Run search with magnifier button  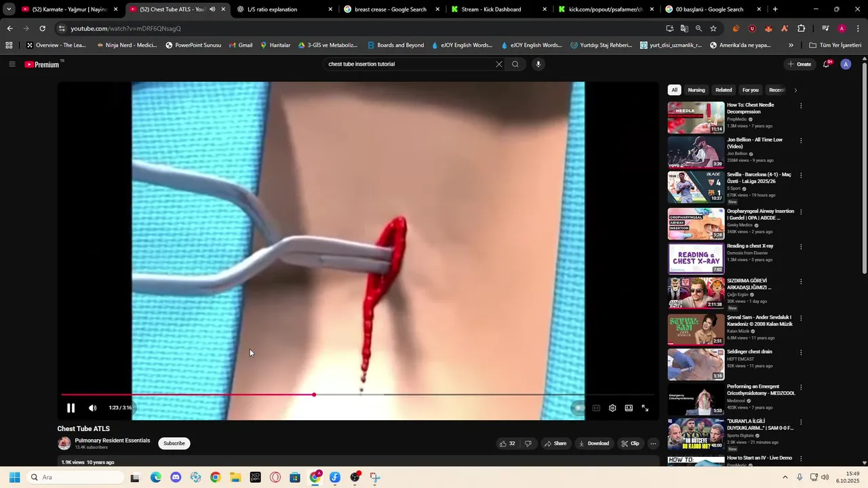[x=515, y=64]
